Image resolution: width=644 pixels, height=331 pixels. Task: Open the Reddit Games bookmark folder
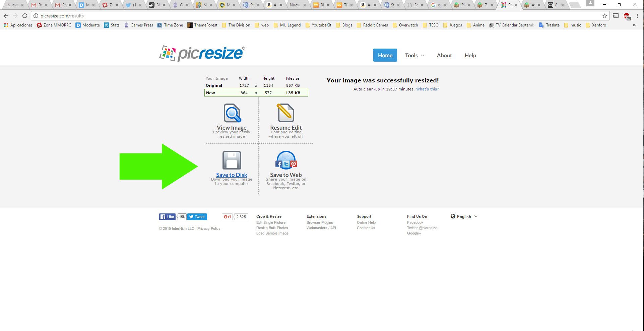(x=372, y=25)
